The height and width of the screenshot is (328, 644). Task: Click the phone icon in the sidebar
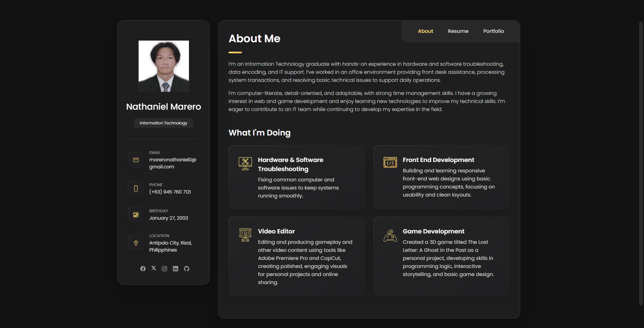pyautogui.click(x=135, y=188)
